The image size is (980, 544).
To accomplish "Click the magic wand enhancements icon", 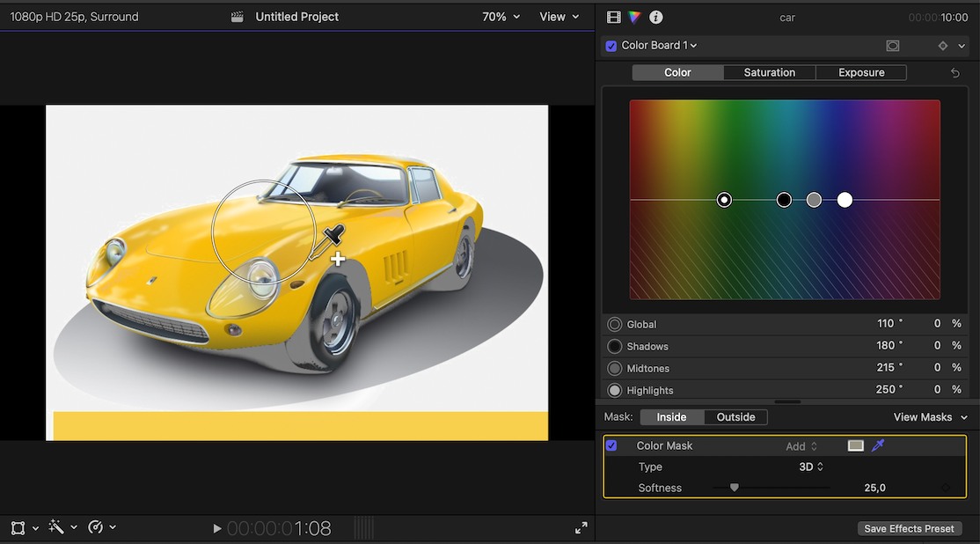I will pyautogui.click(x=56, y=527).
